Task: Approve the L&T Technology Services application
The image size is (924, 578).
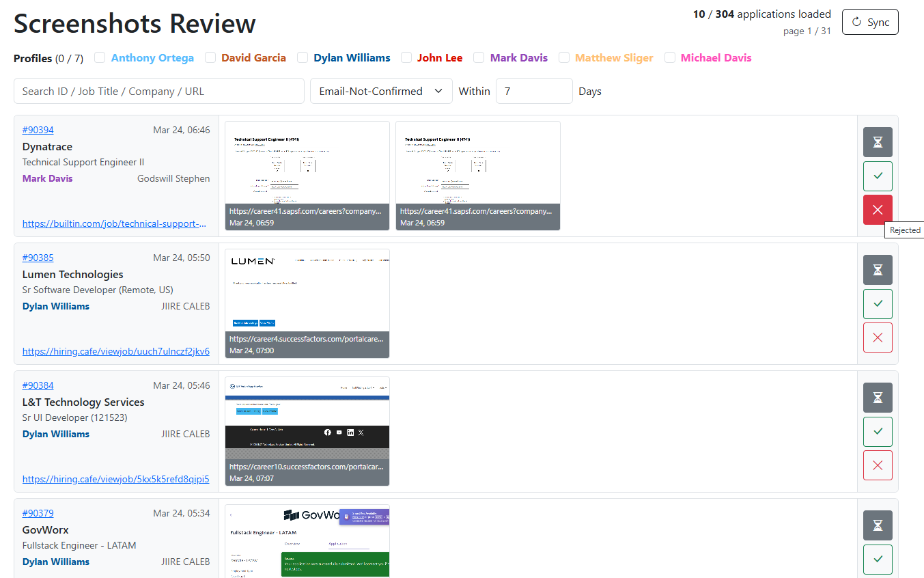Action: coord(878,431)
